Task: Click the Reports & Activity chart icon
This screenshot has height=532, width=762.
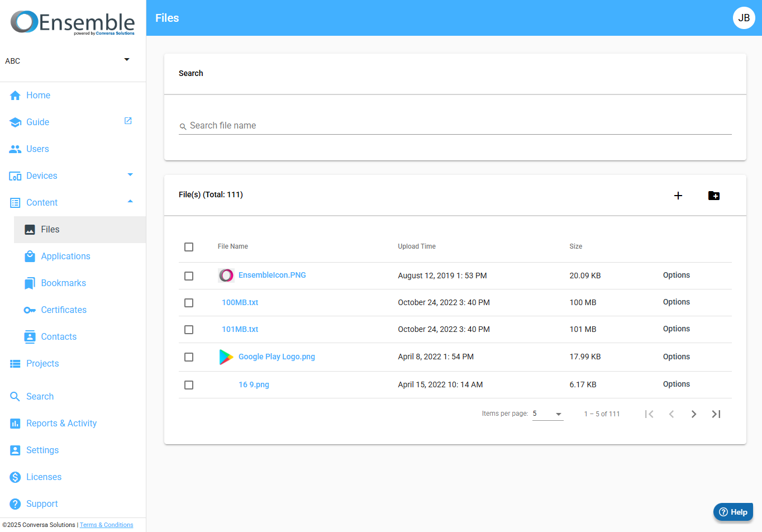Action: tap(15, 424)
